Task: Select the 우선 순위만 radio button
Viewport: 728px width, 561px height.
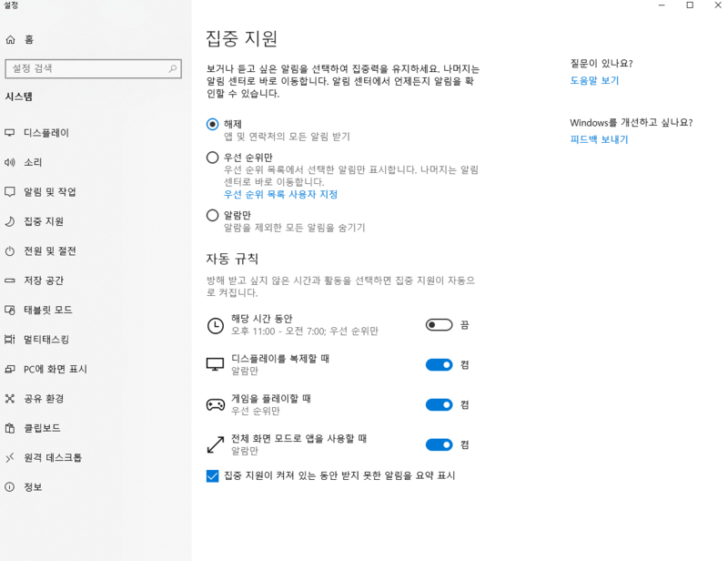Action: click(x=212, y=158)
